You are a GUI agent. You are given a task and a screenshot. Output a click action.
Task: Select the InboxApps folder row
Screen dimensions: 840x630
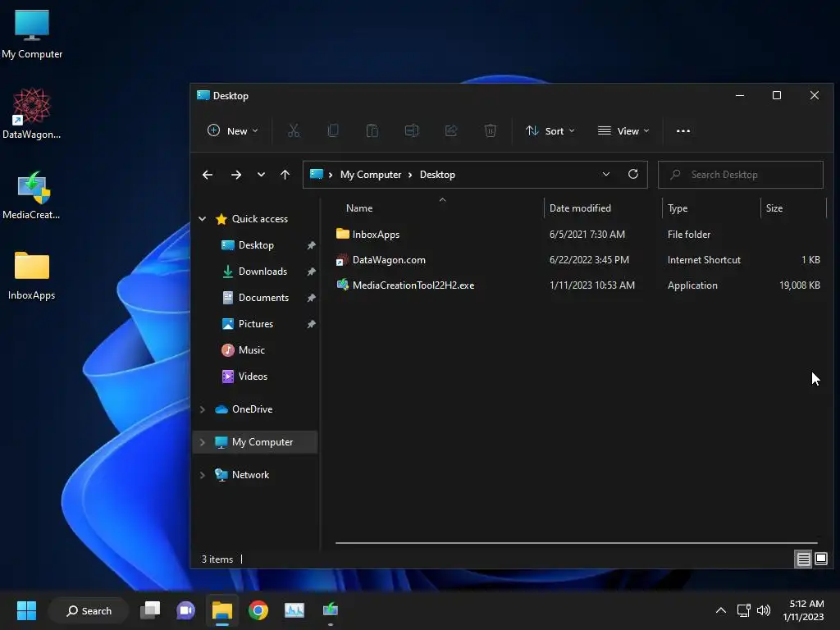(577, 234)
